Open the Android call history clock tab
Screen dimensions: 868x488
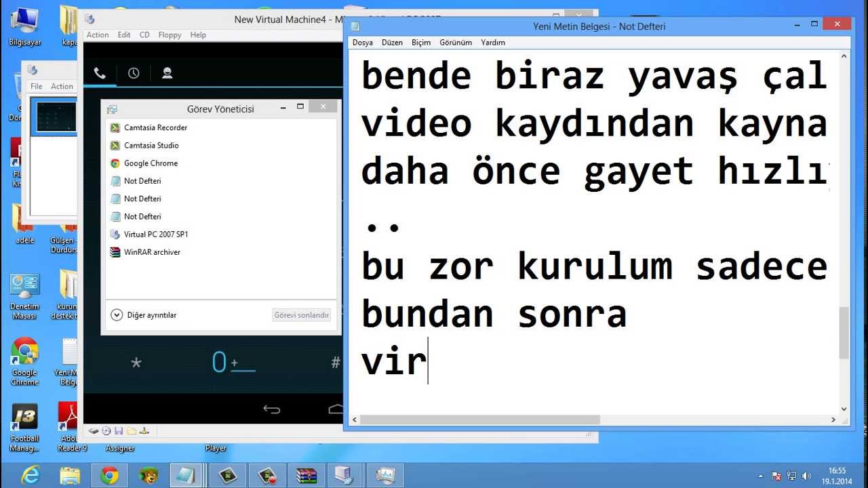(134, 73)
